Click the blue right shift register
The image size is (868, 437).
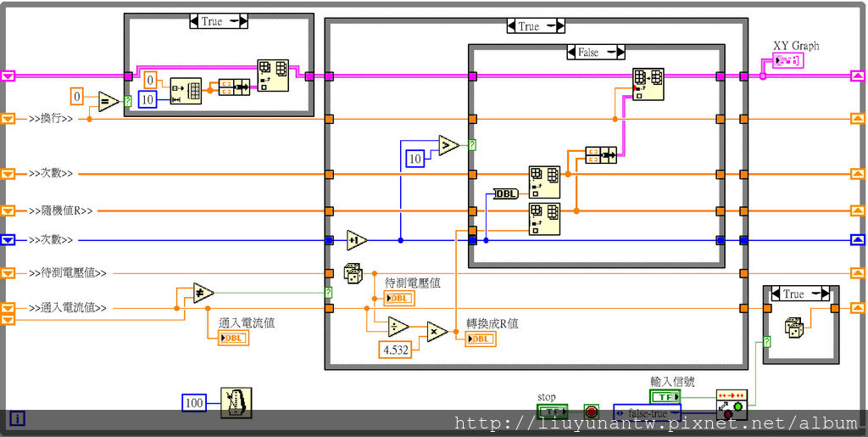(858, 240)
